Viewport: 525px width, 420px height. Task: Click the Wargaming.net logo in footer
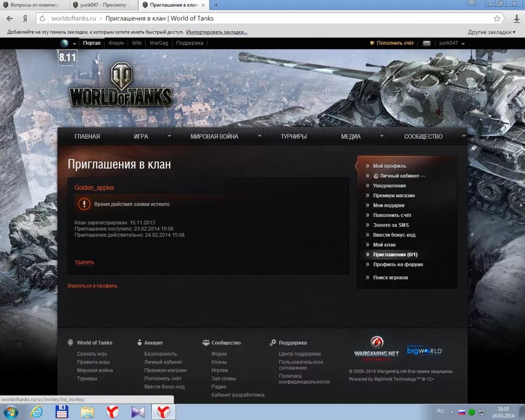376,349
